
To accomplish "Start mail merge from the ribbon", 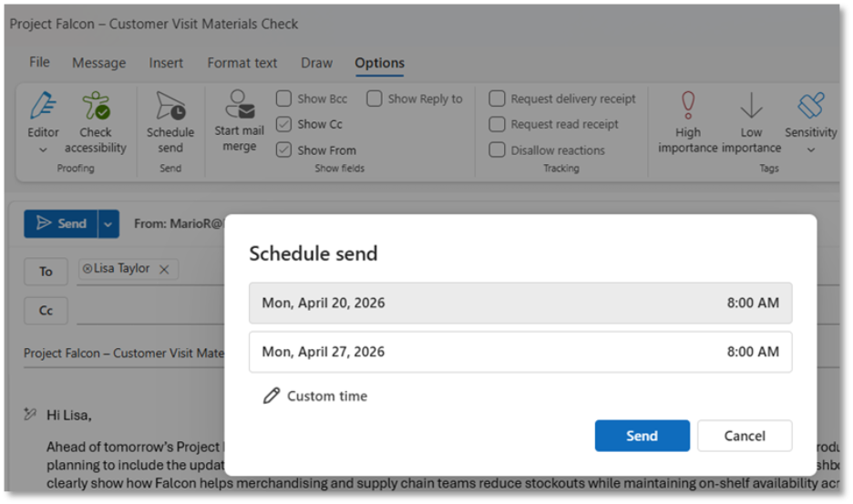I will coord(240,121).
